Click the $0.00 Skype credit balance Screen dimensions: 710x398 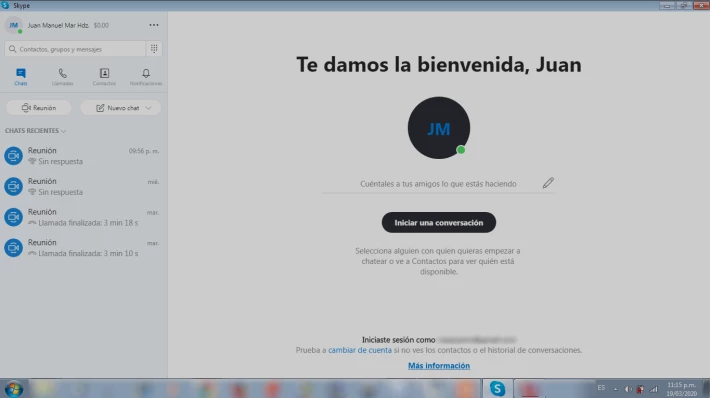tap(101, 25)
